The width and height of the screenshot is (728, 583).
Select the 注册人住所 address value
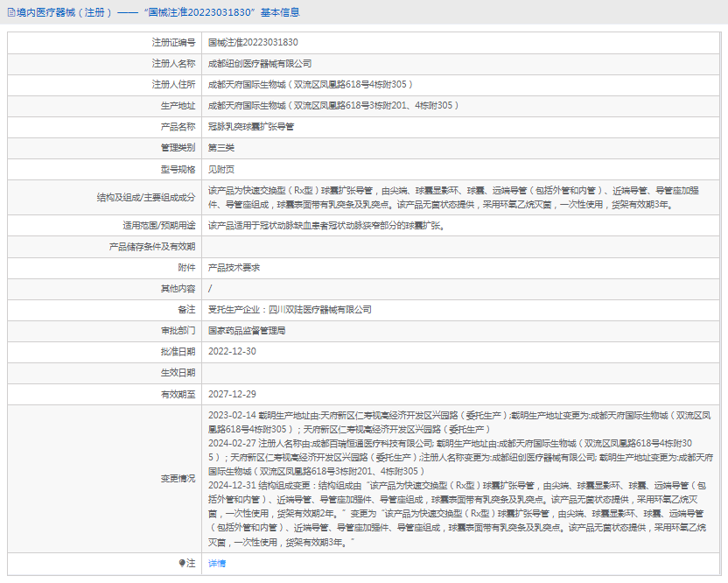(x=310, y=85)
